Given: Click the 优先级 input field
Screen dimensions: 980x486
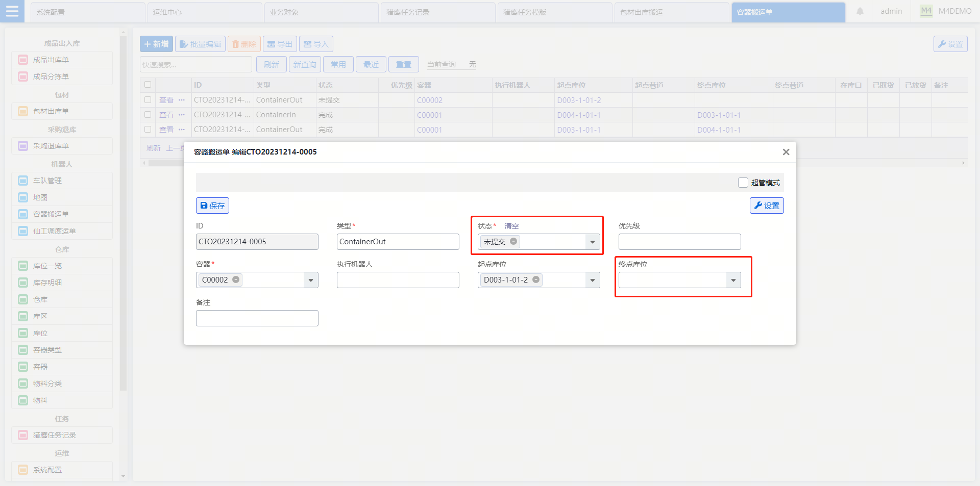Looking at the screenshot, I should (x=679, y=242).
